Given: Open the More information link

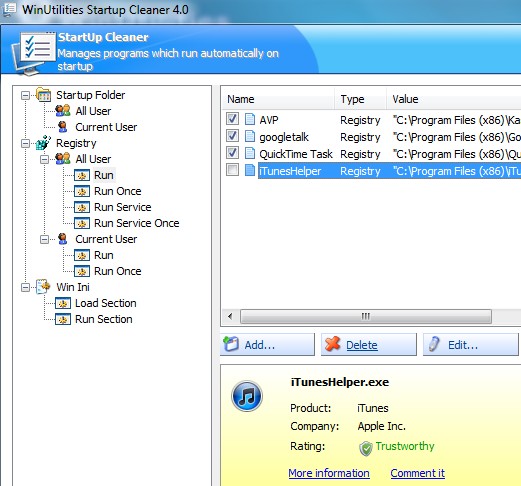Looking at the screenshot, I should [329, 473].
